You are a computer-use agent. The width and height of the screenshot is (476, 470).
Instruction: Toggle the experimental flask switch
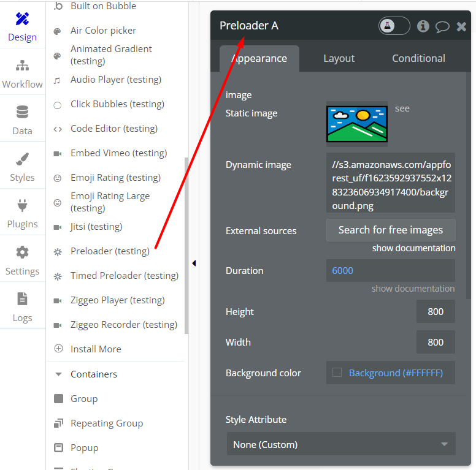pos(394,26)
